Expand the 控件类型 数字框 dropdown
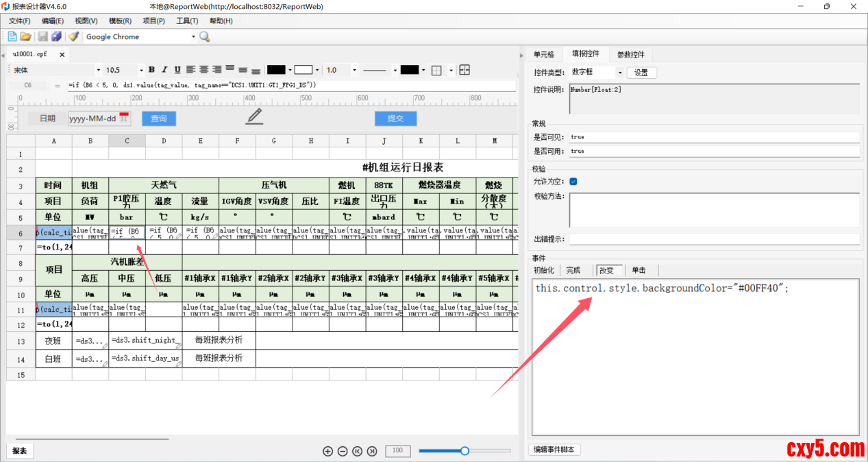Screen dimensions: 868x462 [620, 73]
